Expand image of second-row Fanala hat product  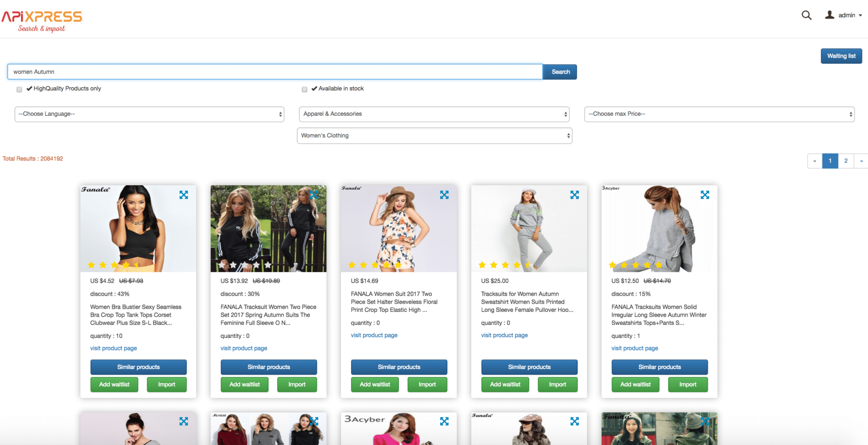[x=575, y=421]
